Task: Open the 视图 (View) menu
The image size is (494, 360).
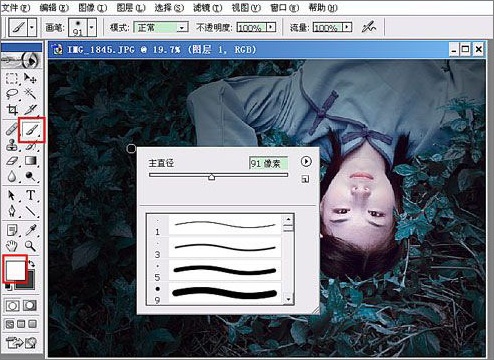Action: click(246, 8)
